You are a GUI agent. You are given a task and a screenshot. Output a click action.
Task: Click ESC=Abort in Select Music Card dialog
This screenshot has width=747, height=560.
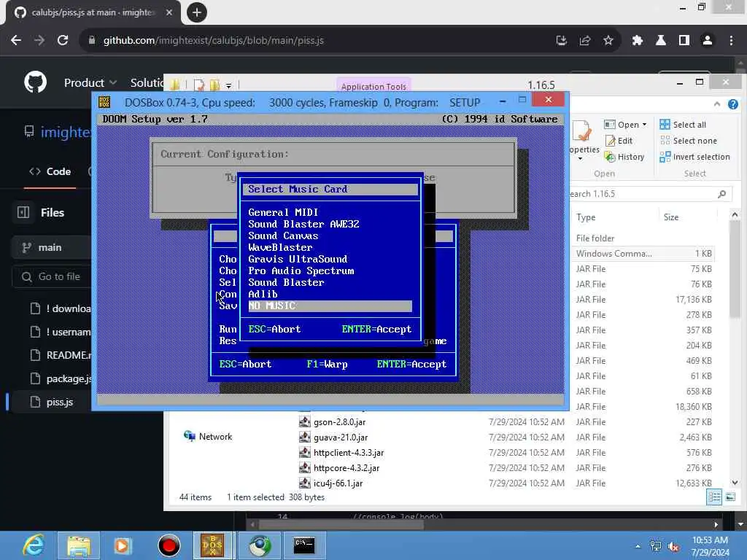(274, 329)
